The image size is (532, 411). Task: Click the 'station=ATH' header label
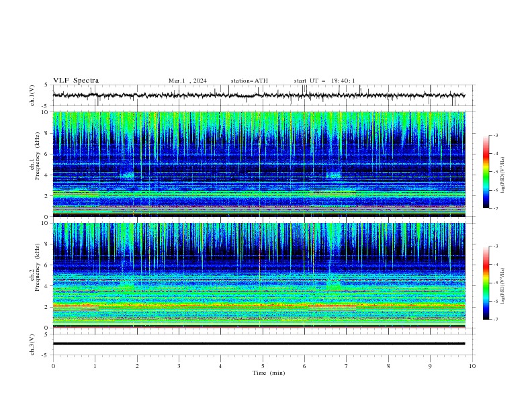[249, 81]
